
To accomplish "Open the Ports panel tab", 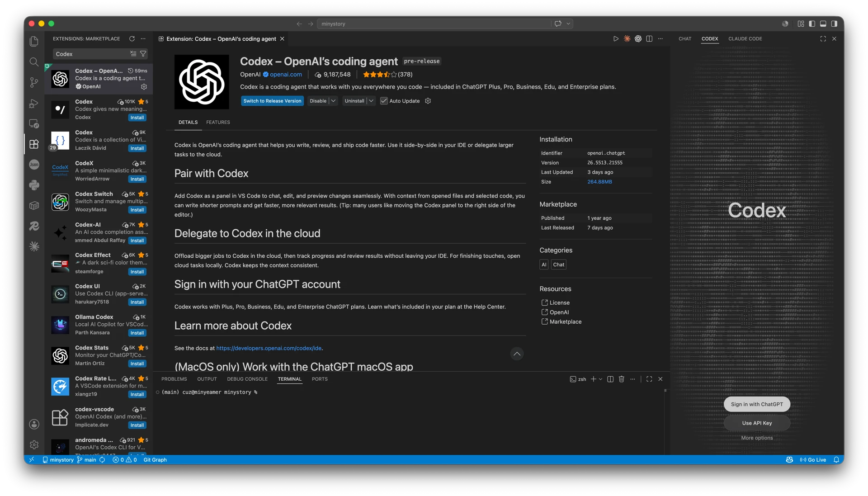I will [x=320, y=379].
